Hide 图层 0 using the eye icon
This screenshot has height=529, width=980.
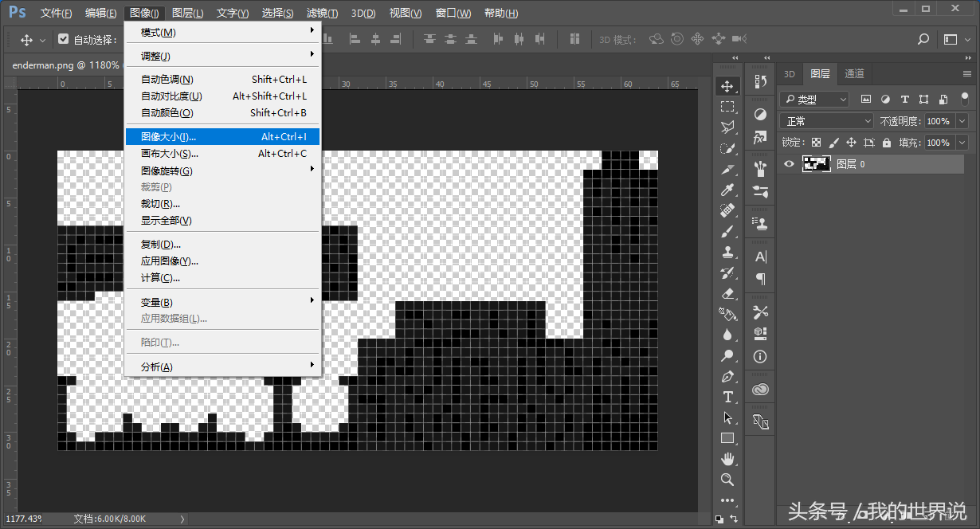coord(789,164)
